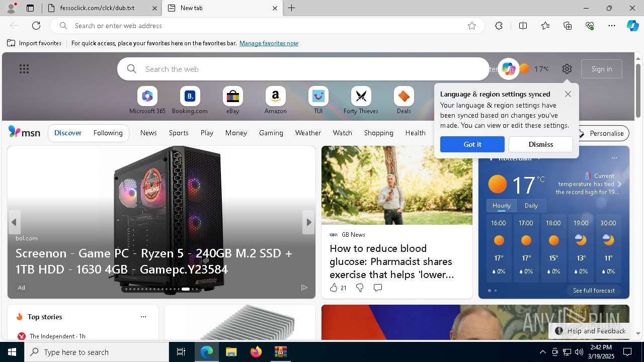This screenshot has height=362, width=644.
Task: Open Copilot icon beside search box
Action: [x=508, y=69]
